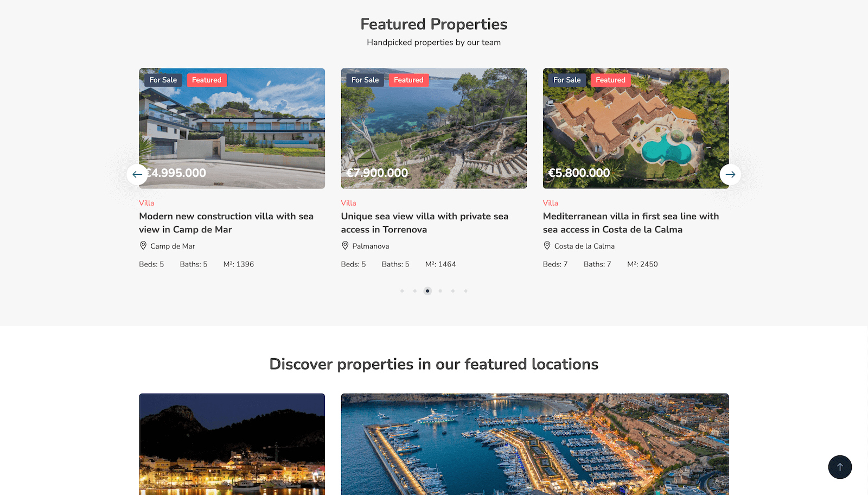
Task: Click the Featured badge on the Camp de Mar villa
Action: (207, 80)
